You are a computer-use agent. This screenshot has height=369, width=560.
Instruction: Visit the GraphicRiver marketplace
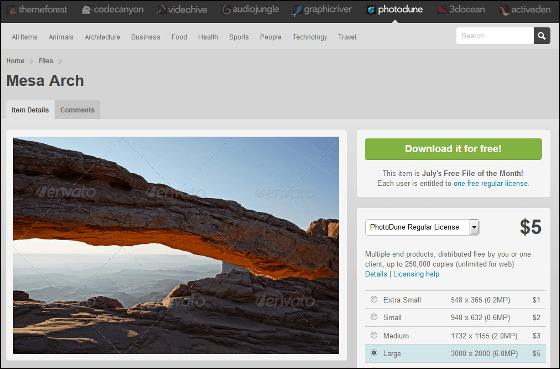coord(322,10)
